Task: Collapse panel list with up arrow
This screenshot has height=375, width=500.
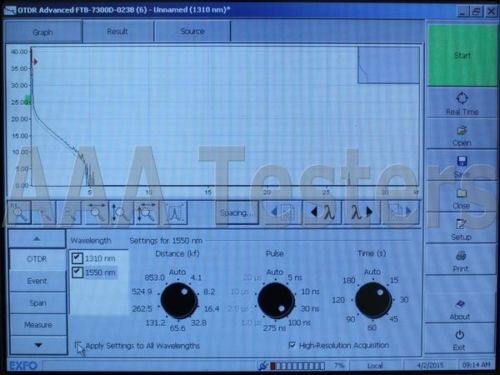Action: pos(37,239)
